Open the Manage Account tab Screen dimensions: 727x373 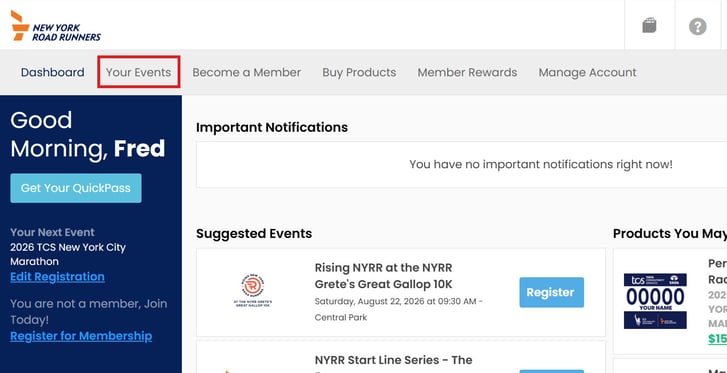[587, 72]
